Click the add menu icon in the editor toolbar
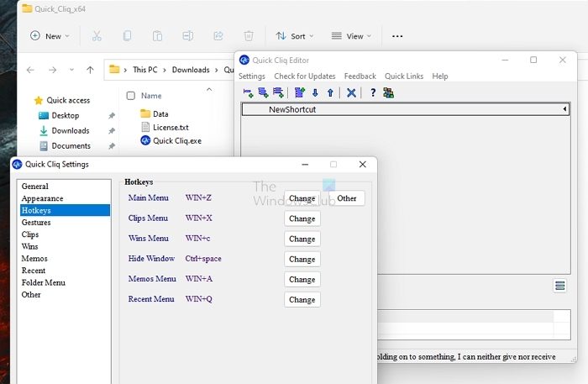This screenshot has width=588, height=384. click(263, 92)
